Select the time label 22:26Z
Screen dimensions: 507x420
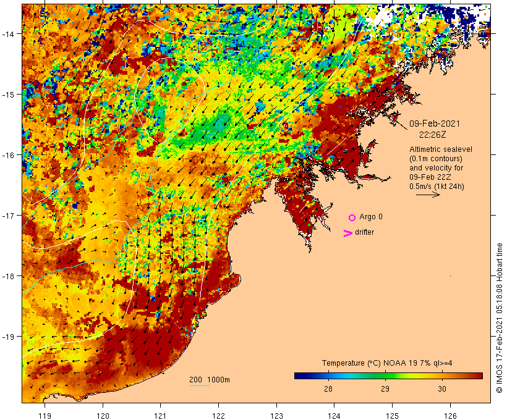[432, 135]
